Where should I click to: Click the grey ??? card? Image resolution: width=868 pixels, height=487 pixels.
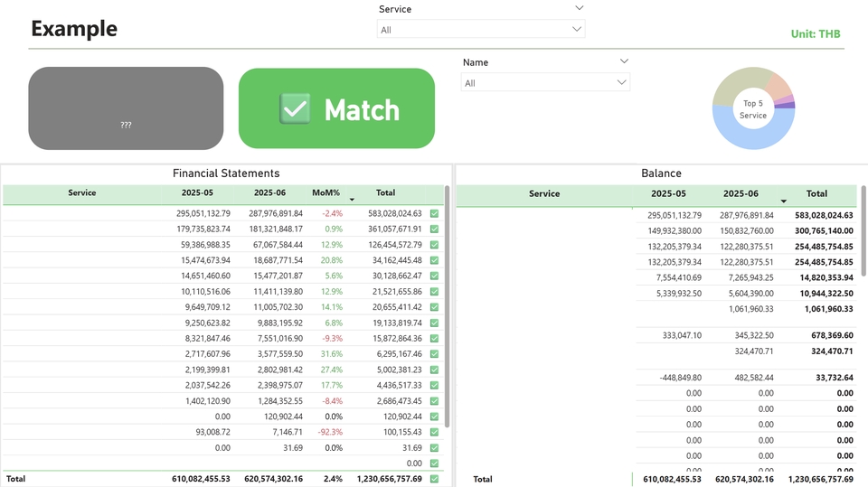(126, 108)
